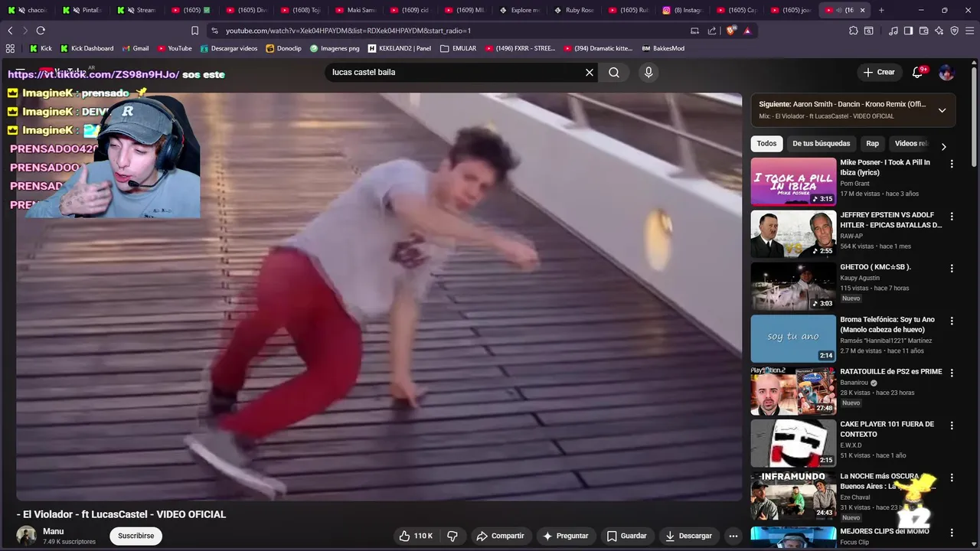Viewport: 980px width, 551px height.
Task: Click the YouTube search magnifier button
Action: [x=614, y=72]
